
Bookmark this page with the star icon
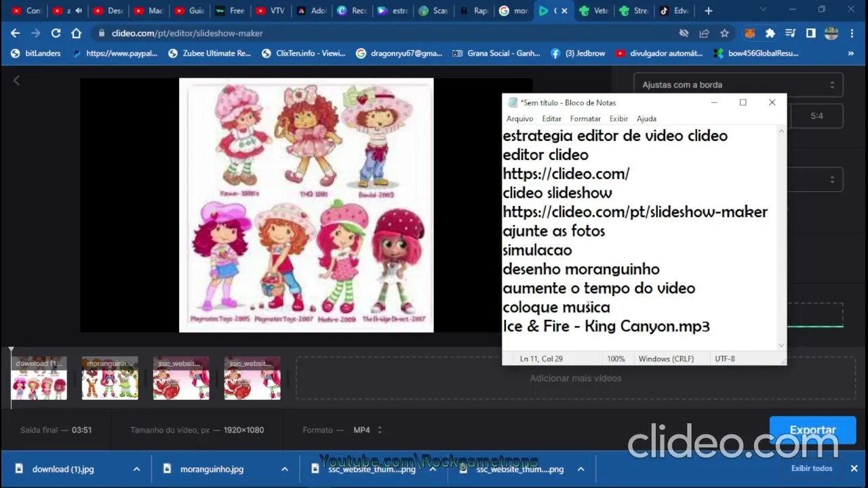tap(724, 33)
